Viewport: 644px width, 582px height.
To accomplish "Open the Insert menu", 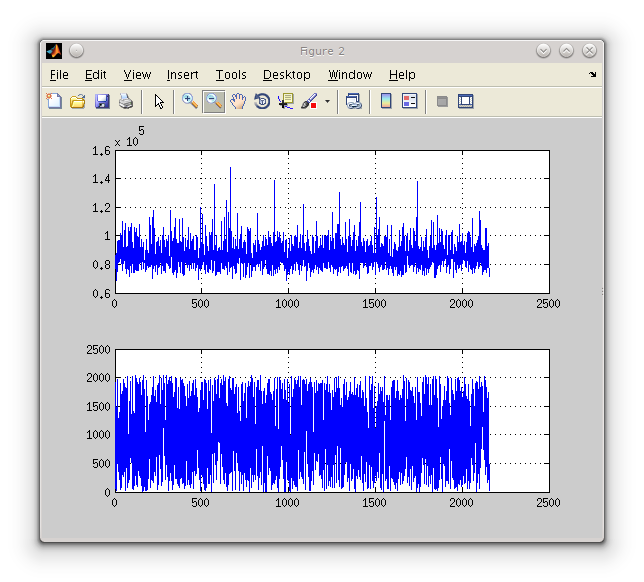I will tap(182, 75).
